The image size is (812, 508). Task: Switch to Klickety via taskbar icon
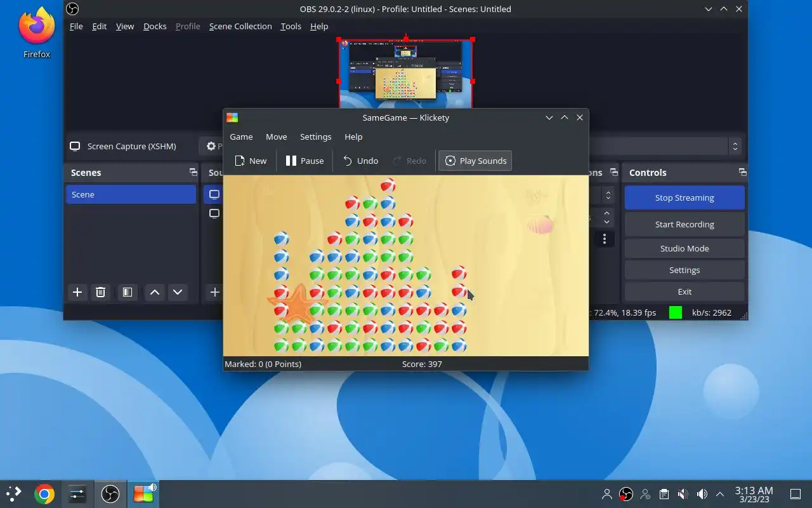pyautogui.click(x=143, y=493)
